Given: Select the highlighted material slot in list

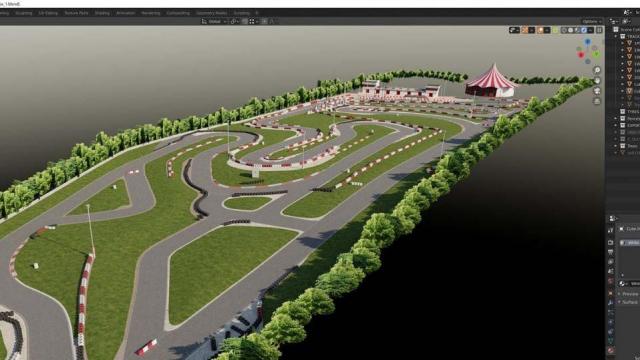Looking at the screenshot, I should (630, 243).
